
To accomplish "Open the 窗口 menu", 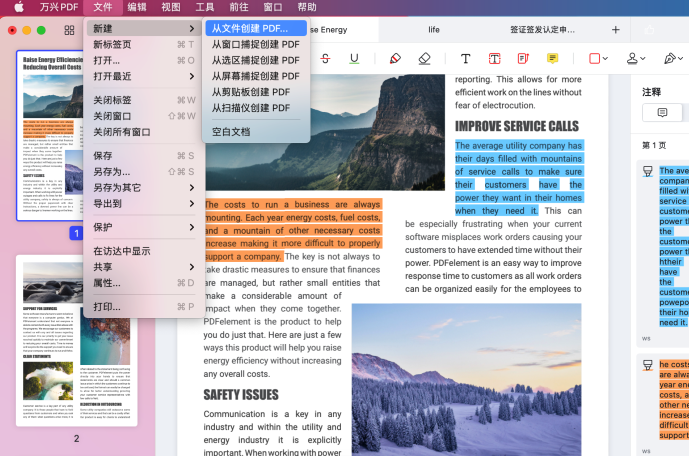I will [x=273, y=7].
